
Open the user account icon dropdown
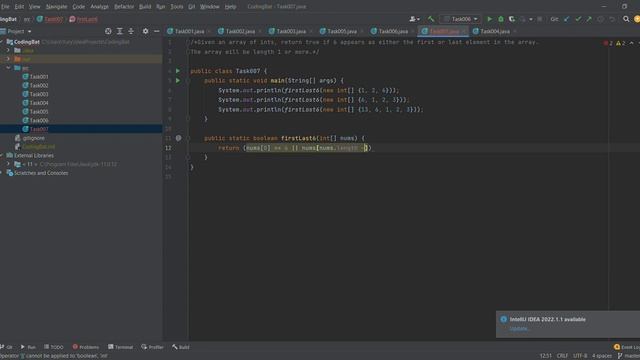point(414,19)
